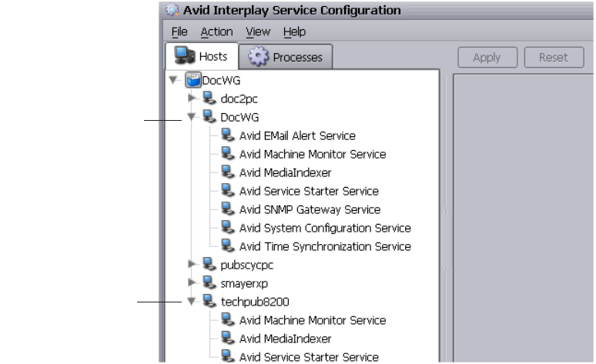Screen dimensions: 596x364
Task: Select Avid Machine Monitor Service under DocWG
Action: tap(313, 154)
